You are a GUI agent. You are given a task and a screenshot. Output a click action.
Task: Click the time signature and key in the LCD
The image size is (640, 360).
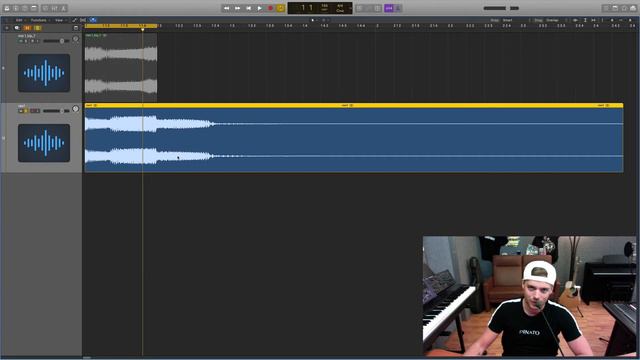pyautogui.click(x=340, y=8)
